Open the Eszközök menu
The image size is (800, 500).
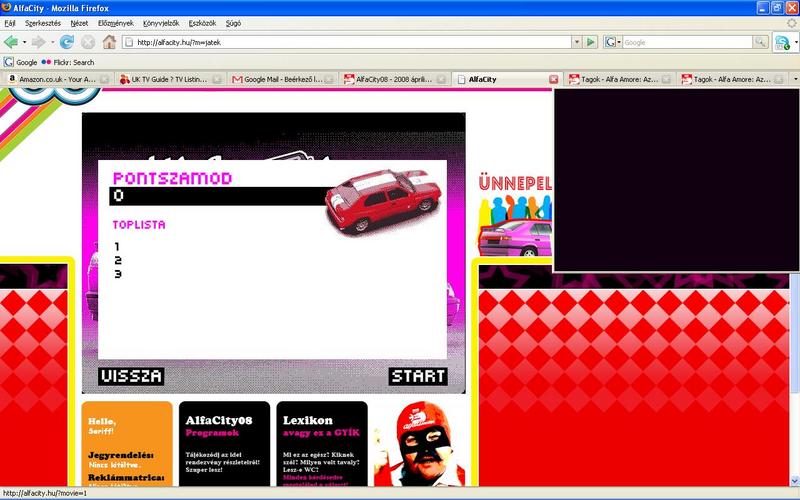[x=203, y=23]
